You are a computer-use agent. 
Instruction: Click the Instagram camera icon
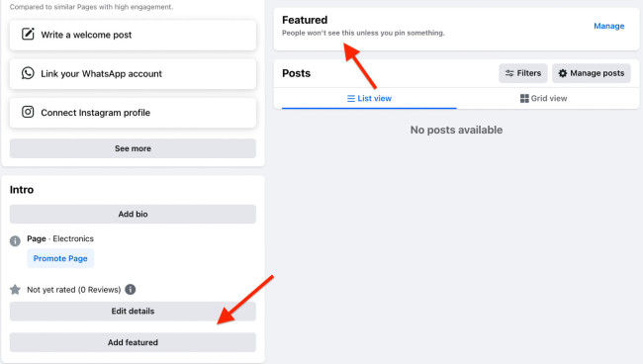(x=28, y=112)
